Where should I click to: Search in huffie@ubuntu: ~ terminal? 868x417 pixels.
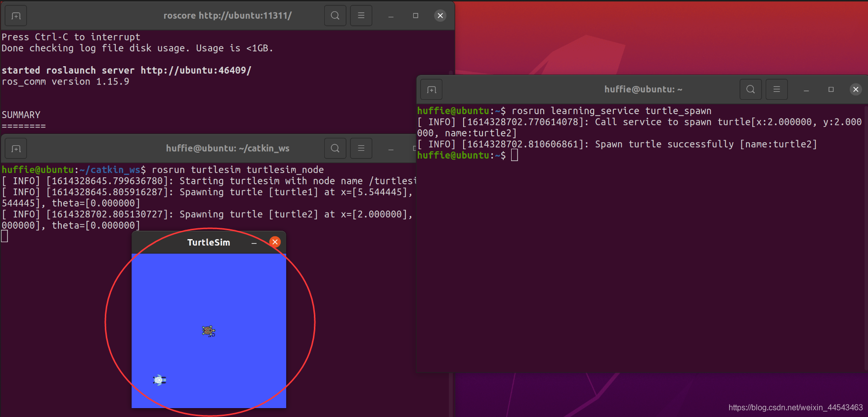pyautogui.click(x=750, y=89)
